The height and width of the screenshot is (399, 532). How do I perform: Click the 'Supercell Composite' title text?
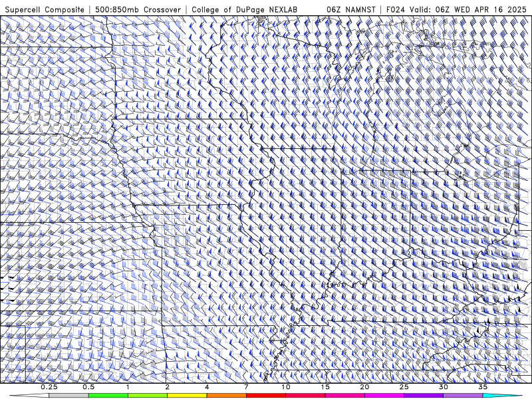point(45,9)
